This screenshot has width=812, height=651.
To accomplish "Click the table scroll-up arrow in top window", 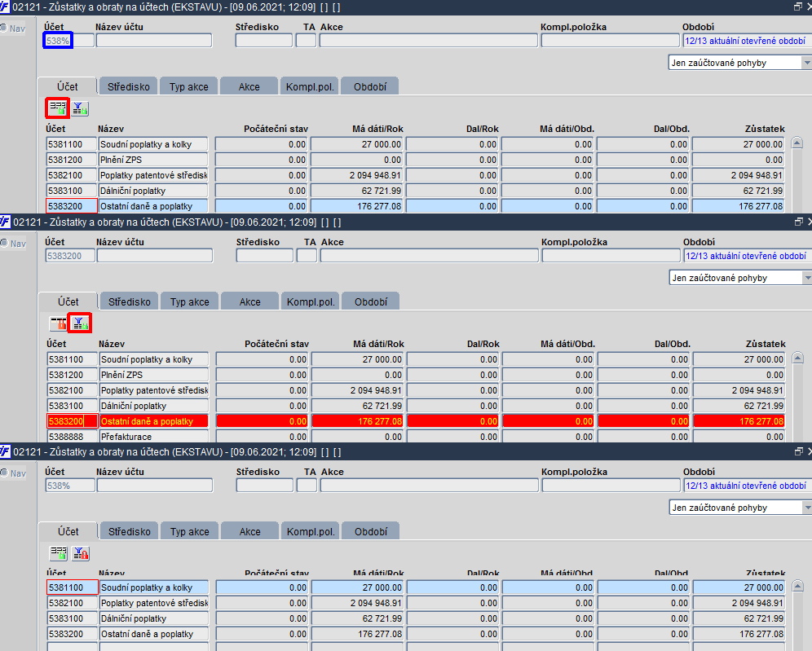I will (x=797, y=143).
